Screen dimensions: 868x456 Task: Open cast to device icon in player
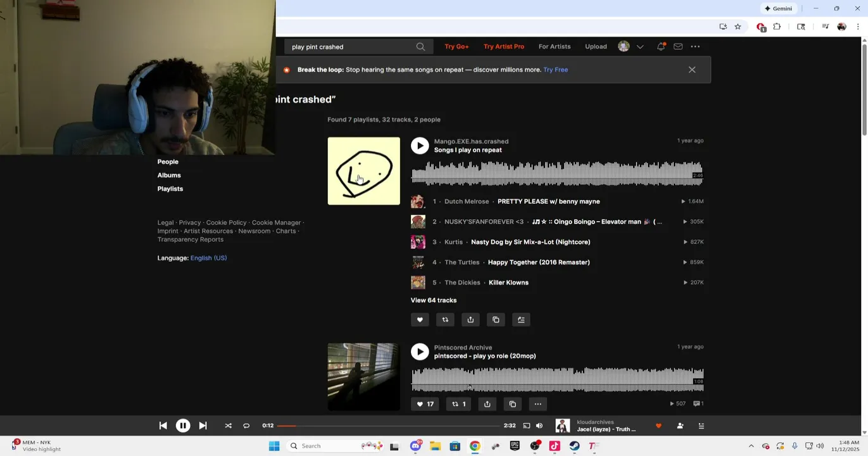pos(526,426)
